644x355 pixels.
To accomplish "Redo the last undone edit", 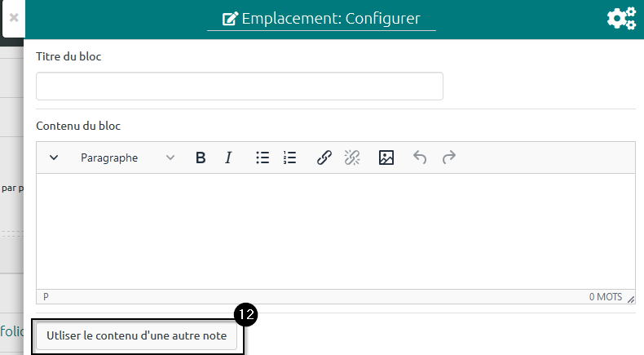I will tap(448, 158).
